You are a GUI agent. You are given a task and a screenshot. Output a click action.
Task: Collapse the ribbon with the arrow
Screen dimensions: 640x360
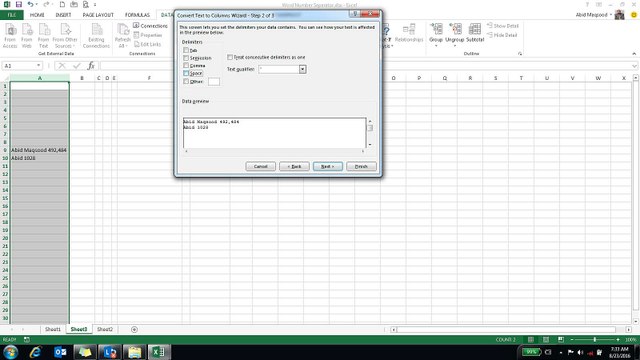[x=634, y=53]
